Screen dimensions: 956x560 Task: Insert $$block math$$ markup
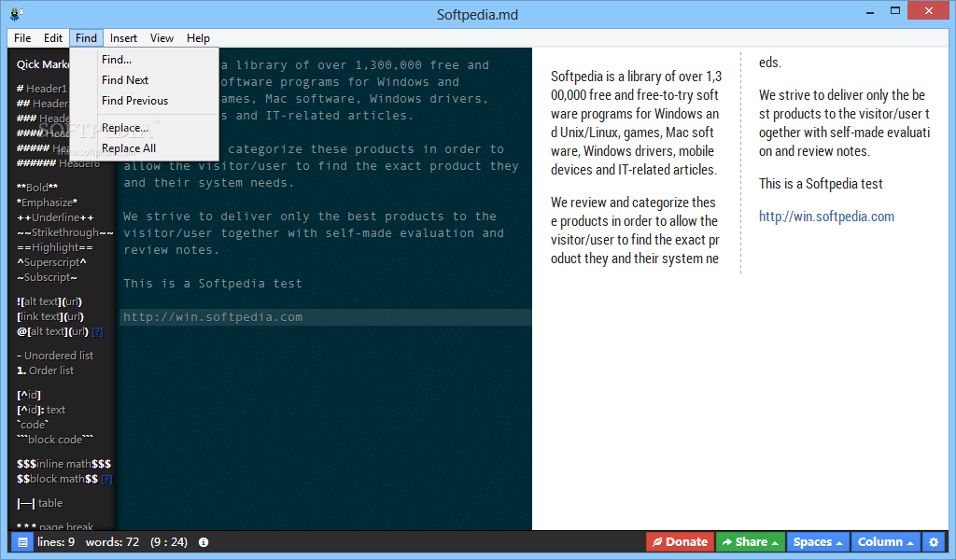57,480
